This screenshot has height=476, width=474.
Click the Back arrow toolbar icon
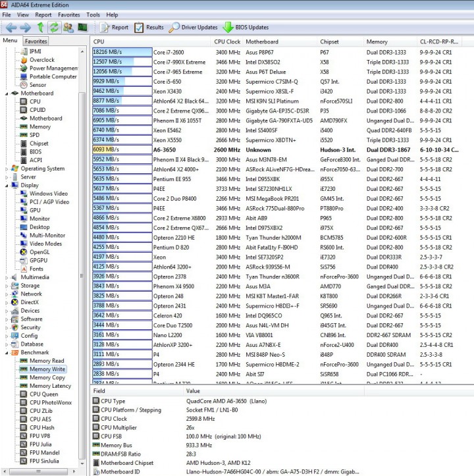click(x=11, y=28)
